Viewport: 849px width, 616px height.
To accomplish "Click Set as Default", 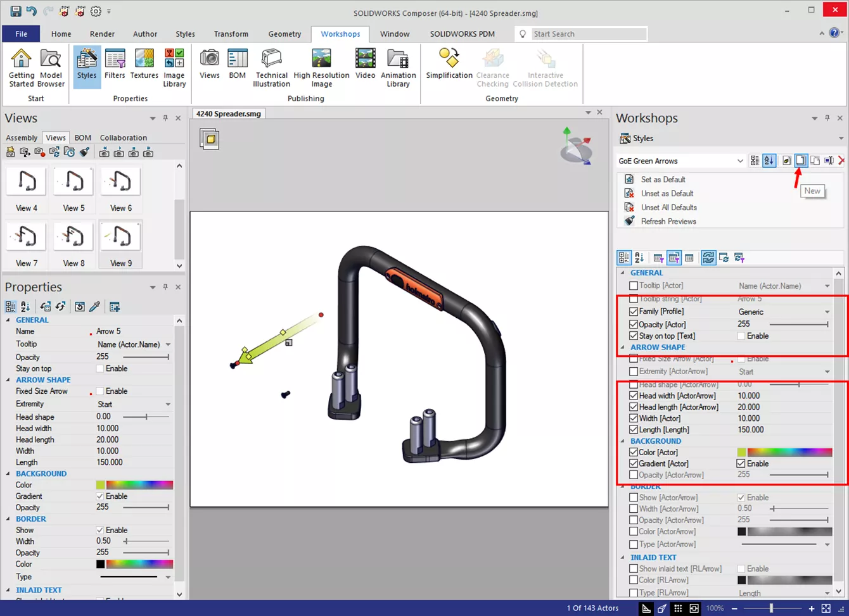I will (x=663, y=179).
